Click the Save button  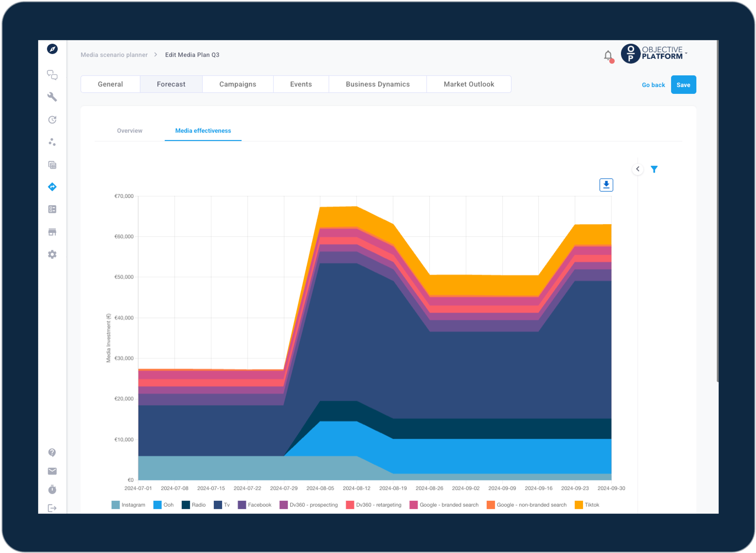(683, 85)
